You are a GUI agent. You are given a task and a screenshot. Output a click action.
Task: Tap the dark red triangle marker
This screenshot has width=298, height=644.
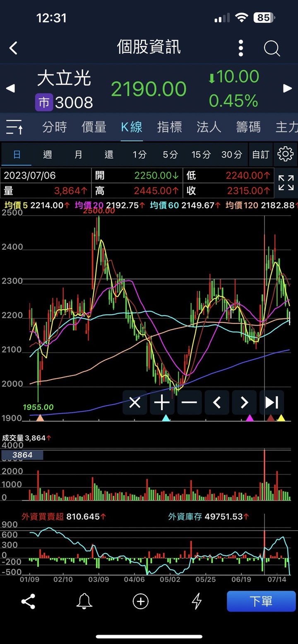pos(271,418)
